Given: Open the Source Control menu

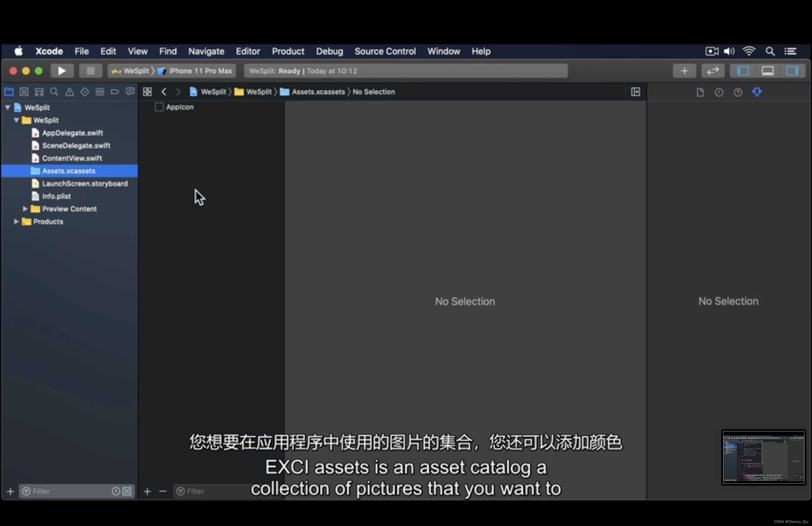Looking at the screenshot, I should (385, 52).
